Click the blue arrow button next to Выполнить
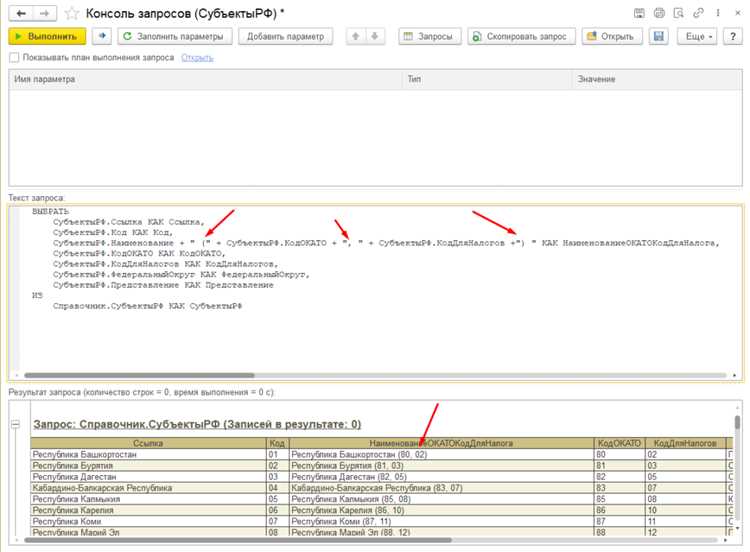750x552 pixels. coord(101,36)
